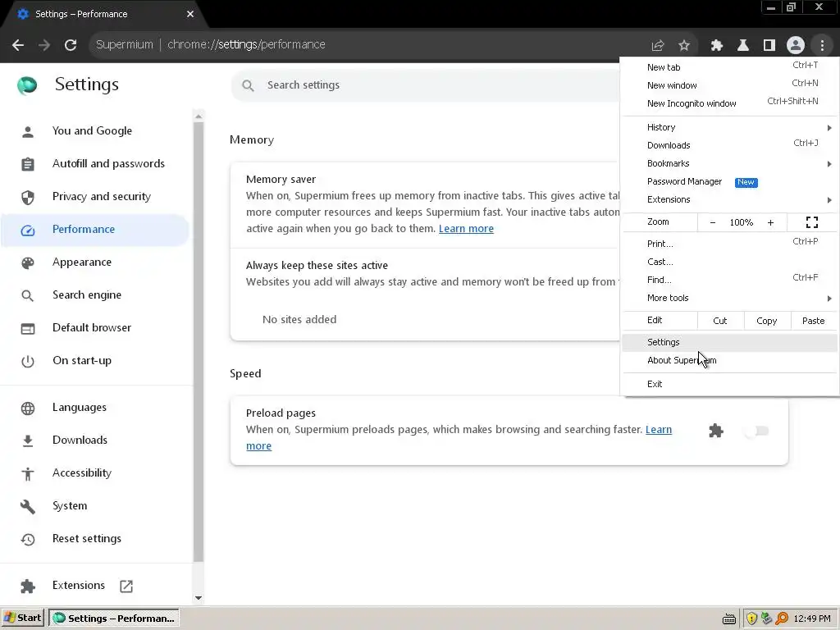The width and height of the screenshot is (840, 630).
Task: Click the Supermium logo next to Settings
Action: (x=27, y=85)
